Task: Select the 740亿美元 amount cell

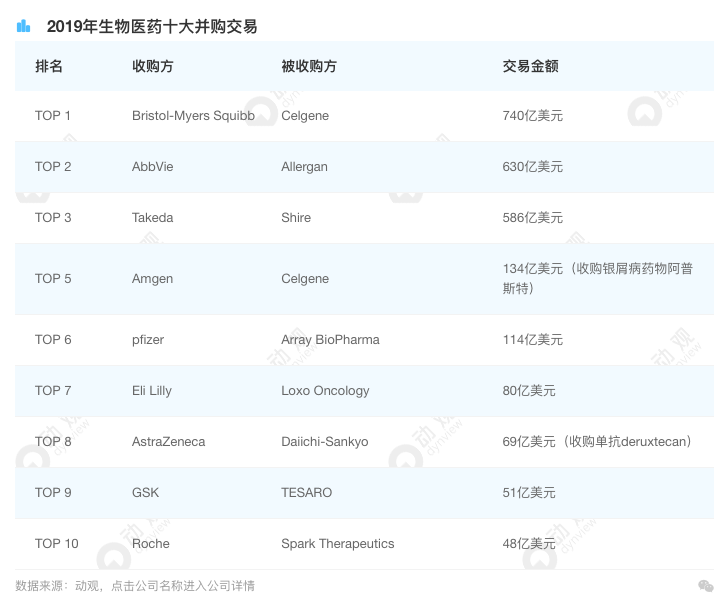Action: pos(532,116)
